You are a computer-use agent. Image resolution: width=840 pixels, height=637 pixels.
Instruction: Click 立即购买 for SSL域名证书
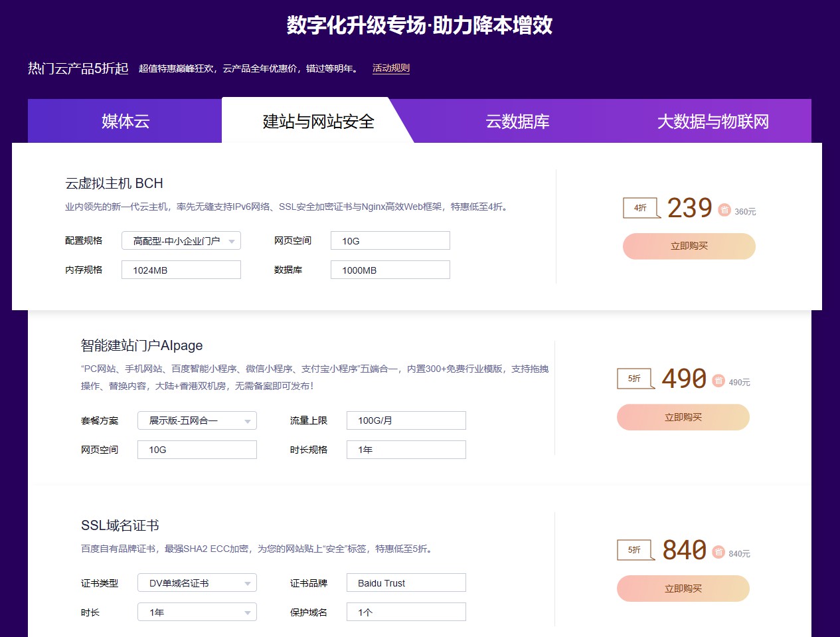pos(683,589)
